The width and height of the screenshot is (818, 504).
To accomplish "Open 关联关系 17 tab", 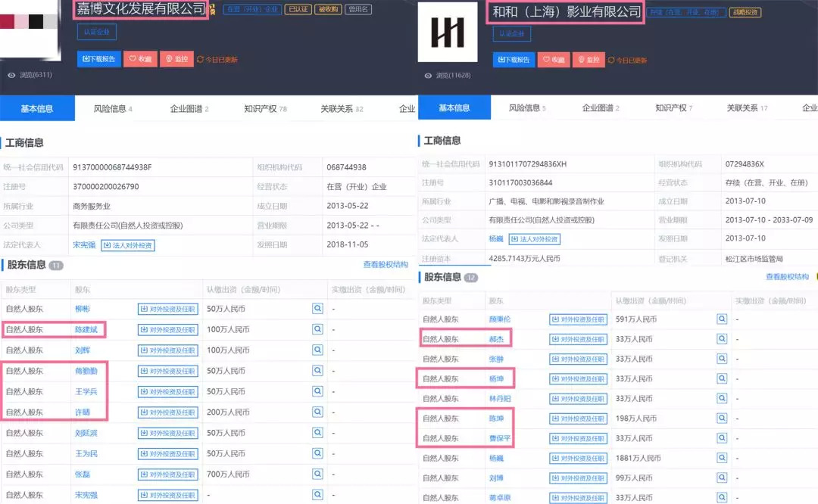I will pos(747,108).
